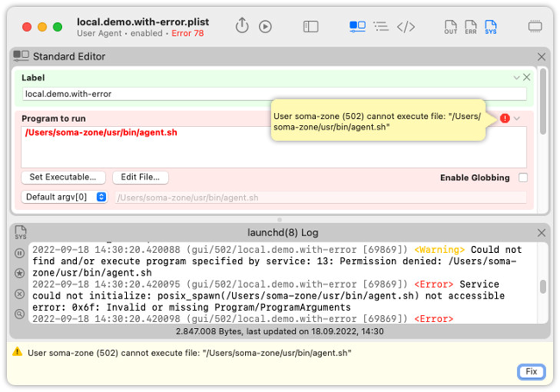Show the OUT standard output log
The width and height of the screenshot is (560, 392).
[x=451, y=27]
